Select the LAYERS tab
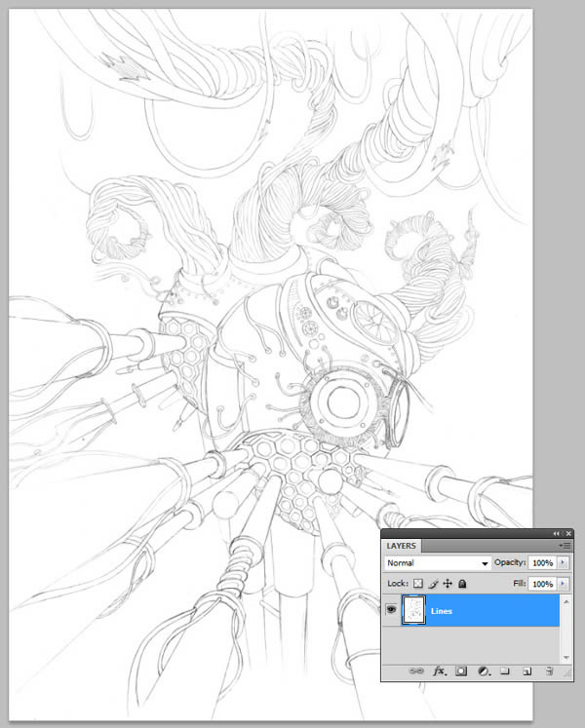This screenshot has height=728, width=585. coord(401,546)
